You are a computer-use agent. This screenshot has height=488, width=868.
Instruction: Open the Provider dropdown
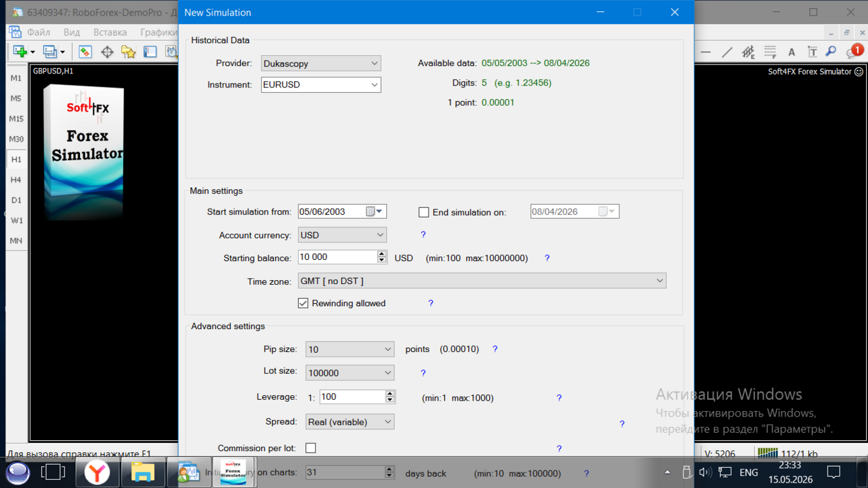pyautogui.click(x=321, y=63)
